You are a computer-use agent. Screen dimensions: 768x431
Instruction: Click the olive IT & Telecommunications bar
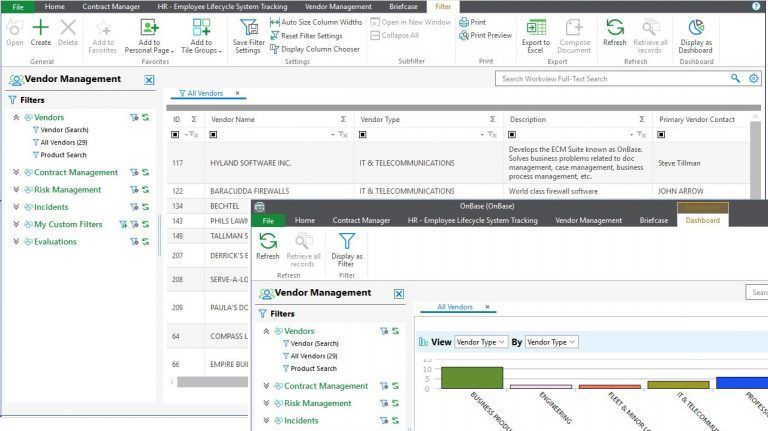click(678, 385)
